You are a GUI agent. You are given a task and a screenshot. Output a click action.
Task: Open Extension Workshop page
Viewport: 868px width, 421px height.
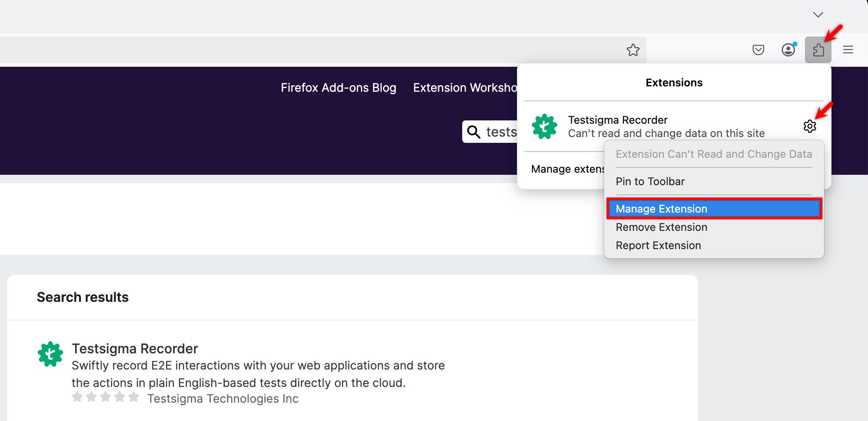(464, 88)
